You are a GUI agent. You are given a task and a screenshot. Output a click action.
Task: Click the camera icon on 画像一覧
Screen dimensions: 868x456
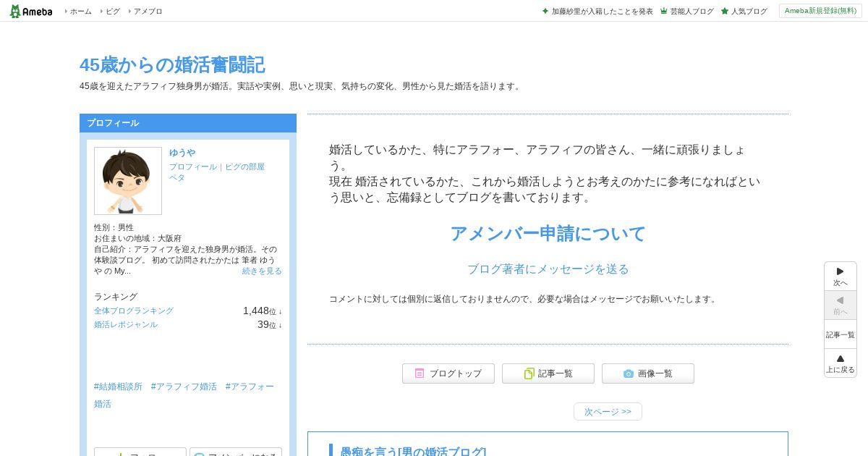pyautogui.click(x=629, y=373)
